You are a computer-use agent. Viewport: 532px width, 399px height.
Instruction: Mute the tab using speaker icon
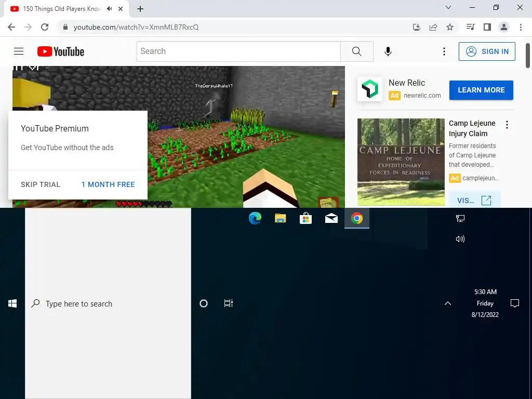109,9
